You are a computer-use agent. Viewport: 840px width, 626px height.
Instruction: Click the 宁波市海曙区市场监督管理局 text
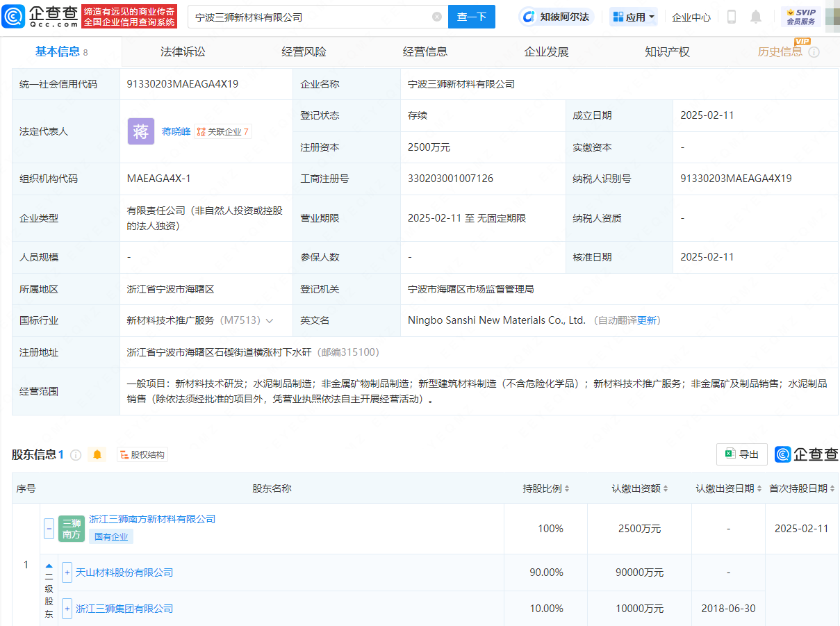point(471,289)
